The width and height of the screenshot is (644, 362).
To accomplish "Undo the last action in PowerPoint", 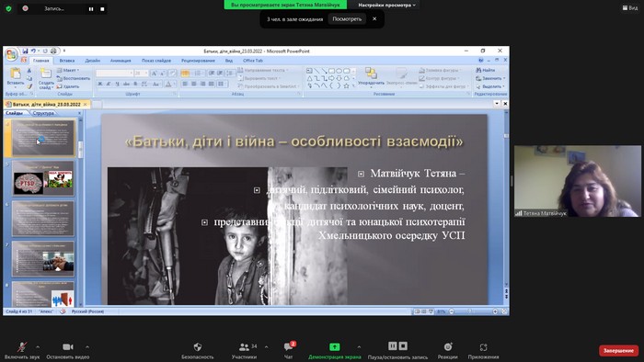I will (x=33, y=51).
